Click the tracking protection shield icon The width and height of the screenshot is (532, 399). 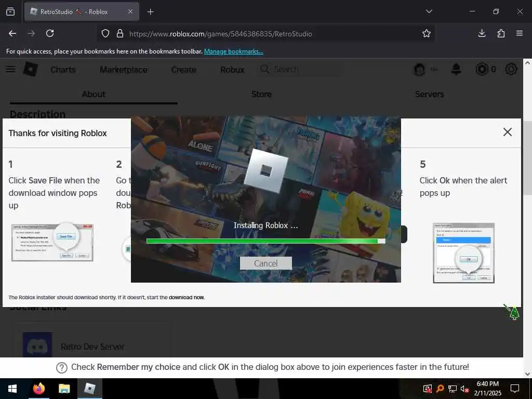(x=105, y=34)
